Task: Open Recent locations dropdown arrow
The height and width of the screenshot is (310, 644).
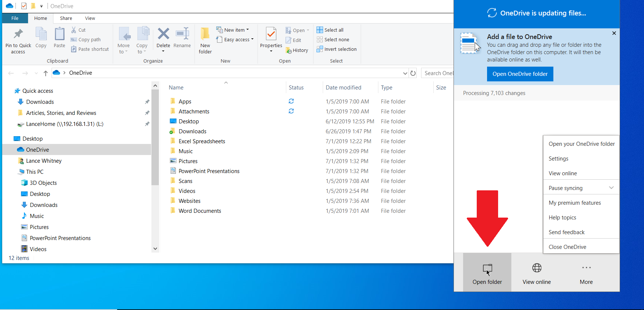Action: click(x=36, y=73)
